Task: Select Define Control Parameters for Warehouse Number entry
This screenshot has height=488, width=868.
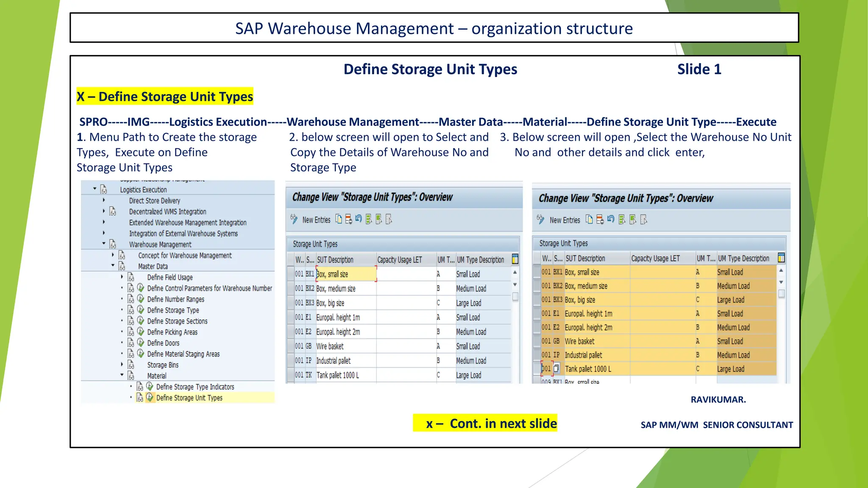Action: [210, 288]
